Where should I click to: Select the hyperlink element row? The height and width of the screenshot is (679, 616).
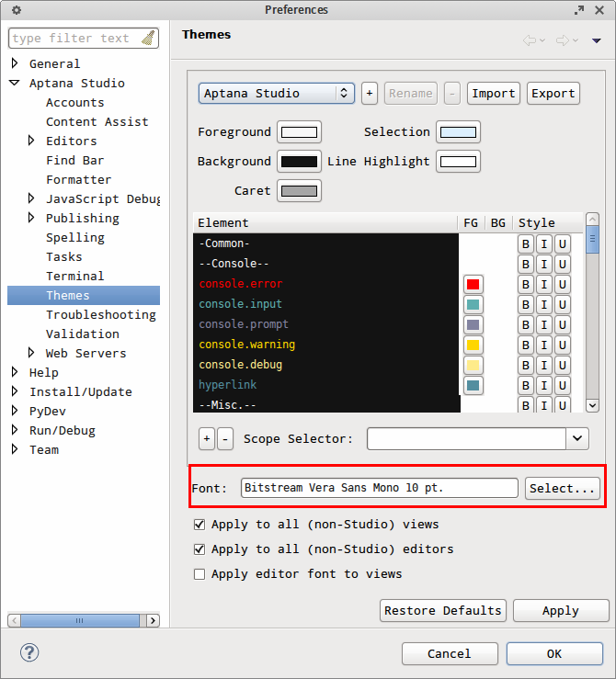[325, 385]
